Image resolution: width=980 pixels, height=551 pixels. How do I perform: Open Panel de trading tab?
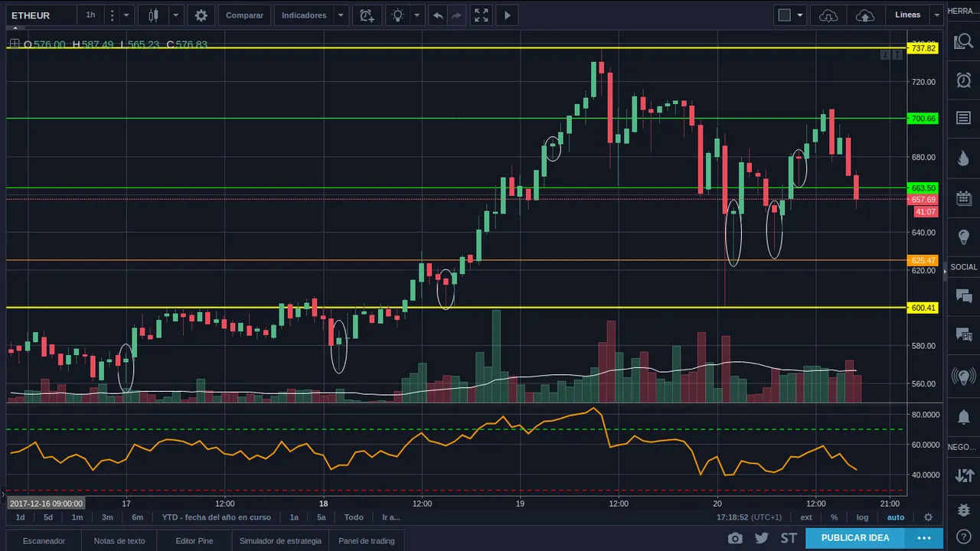[x=367, y=541]
